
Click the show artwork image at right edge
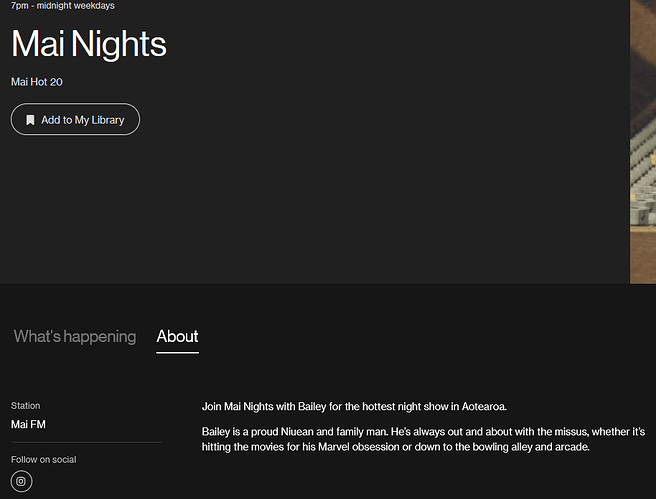coord(642,140)
